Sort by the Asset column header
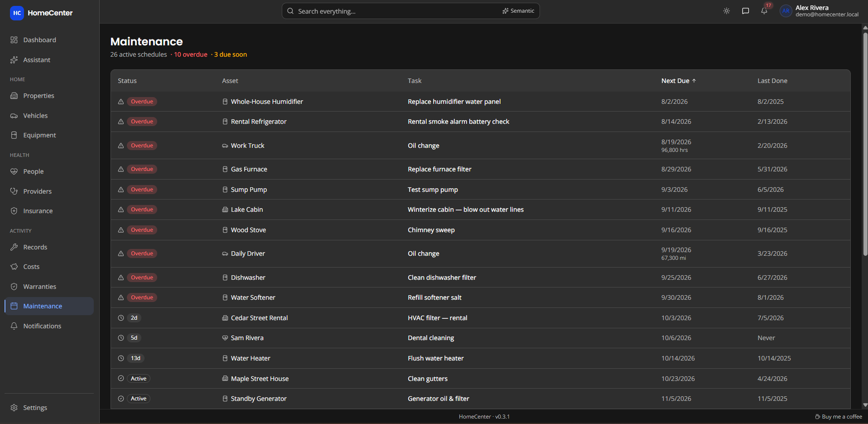The image size is (868, 424). (x=230, y=81)
